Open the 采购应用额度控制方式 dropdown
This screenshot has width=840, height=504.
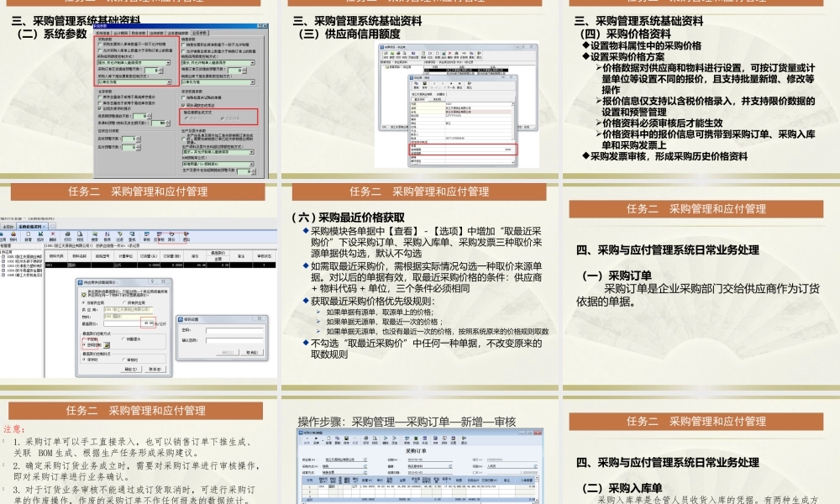(168, 62)
